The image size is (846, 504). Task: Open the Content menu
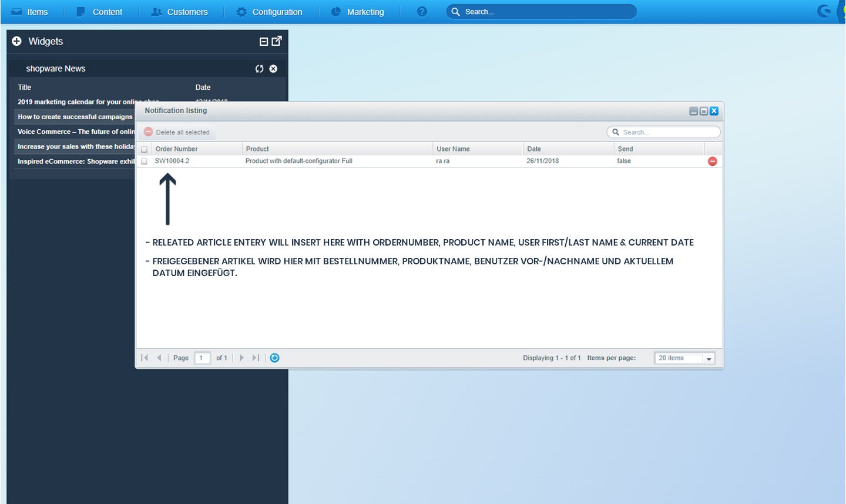(99, 12)
